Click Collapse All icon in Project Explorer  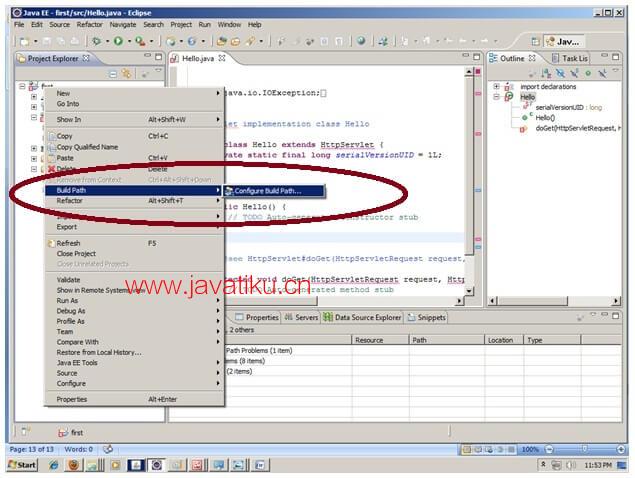[x=113, y=73]
